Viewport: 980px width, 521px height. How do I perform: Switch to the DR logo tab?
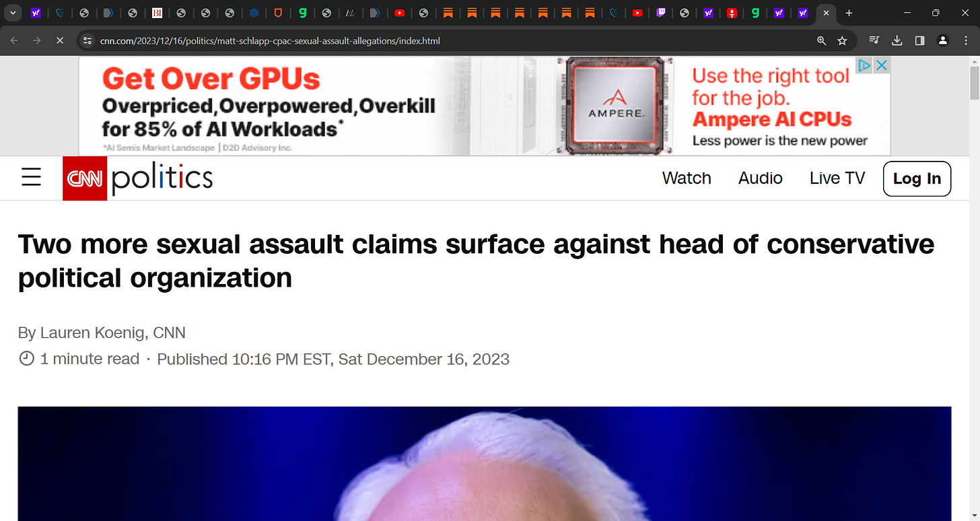(351, 13)
